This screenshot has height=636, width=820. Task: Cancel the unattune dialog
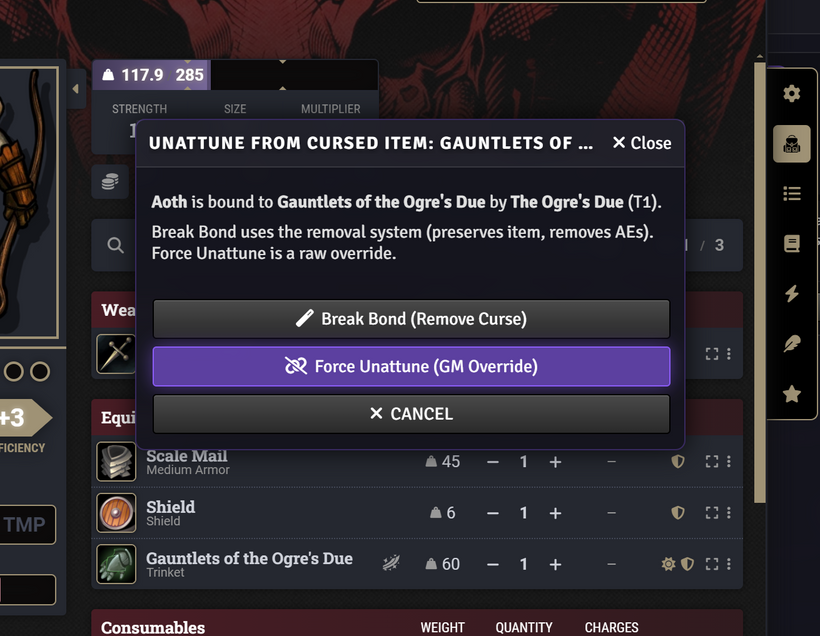coord(411,414)
